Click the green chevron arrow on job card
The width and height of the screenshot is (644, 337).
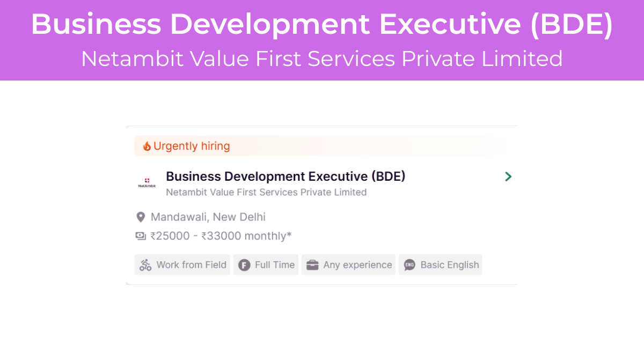[x=508, y=177]
